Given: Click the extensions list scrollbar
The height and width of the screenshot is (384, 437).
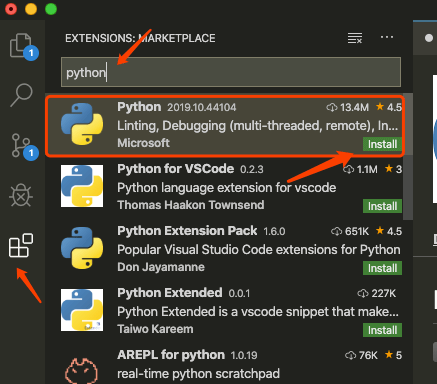Looking at the screenshot, I should pos(408,157).
